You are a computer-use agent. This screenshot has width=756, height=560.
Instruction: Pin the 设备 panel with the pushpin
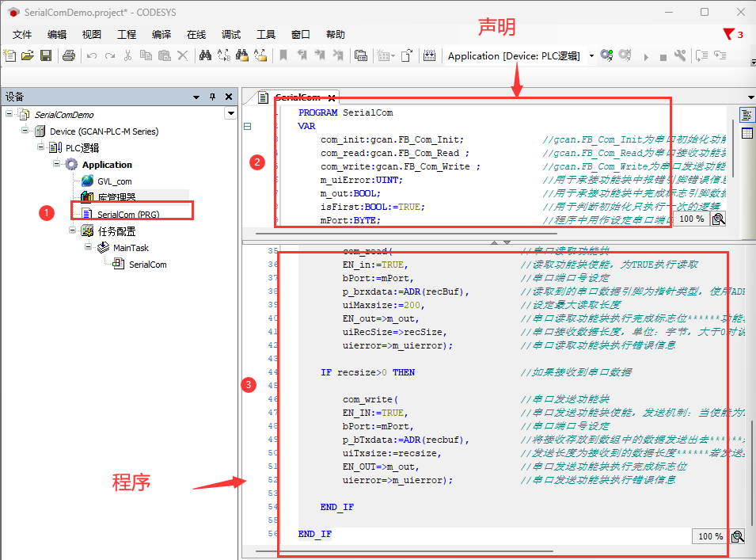212,97
